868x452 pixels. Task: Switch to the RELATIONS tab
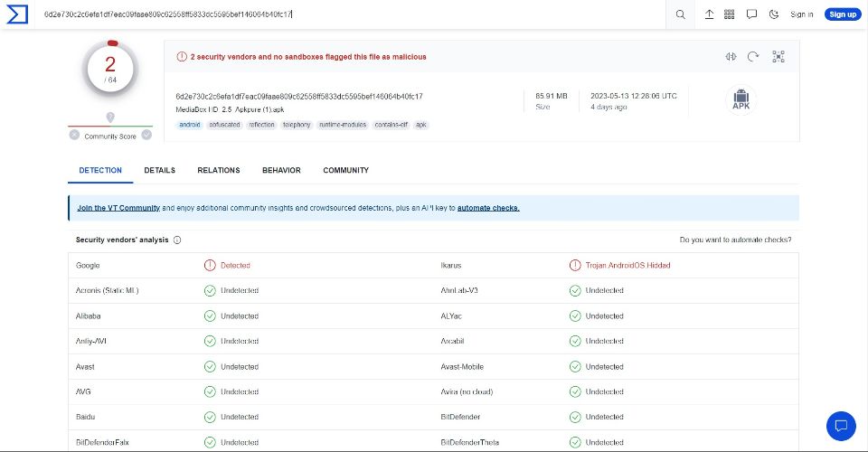click(x=219, y=170)
